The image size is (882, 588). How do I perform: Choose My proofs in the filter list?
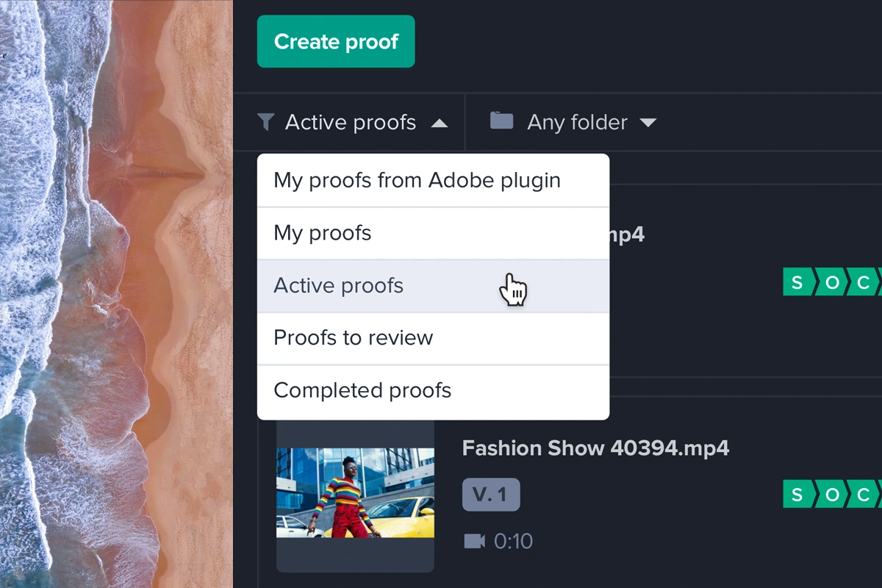[x=323, y=233]
